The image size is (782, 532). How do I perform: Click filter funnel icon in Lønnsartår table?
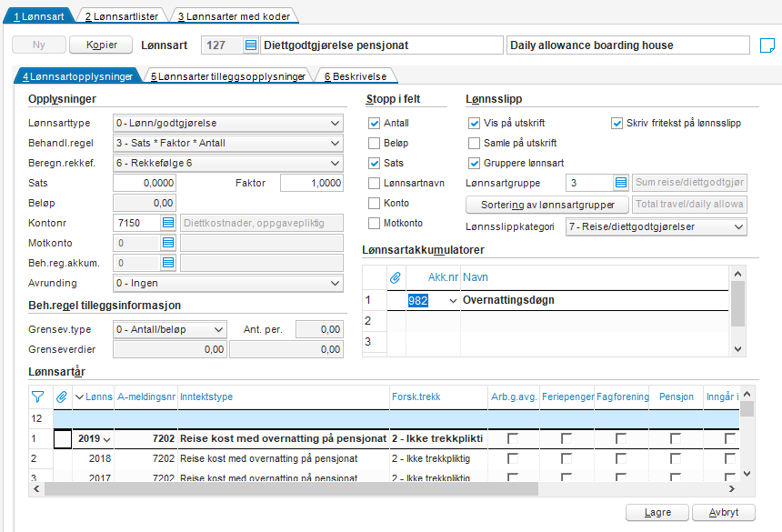(38, 396)
